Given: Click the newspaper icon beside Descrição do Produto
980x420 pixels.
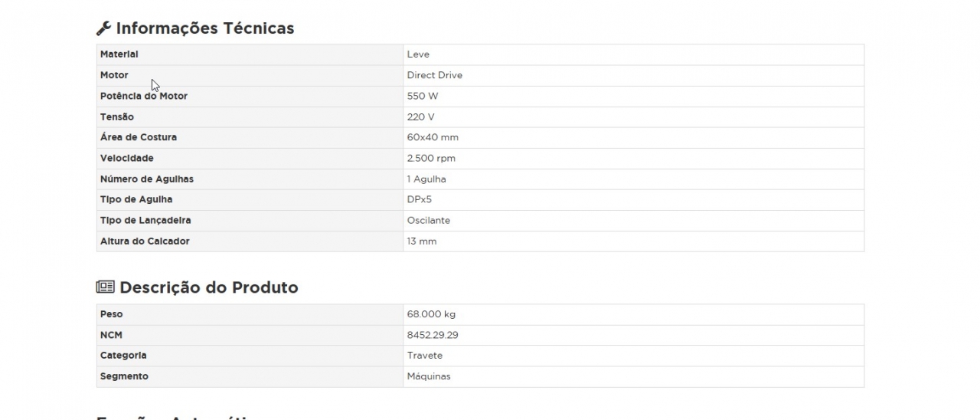Looking at the screenshot, I should (x=105, y=287).
